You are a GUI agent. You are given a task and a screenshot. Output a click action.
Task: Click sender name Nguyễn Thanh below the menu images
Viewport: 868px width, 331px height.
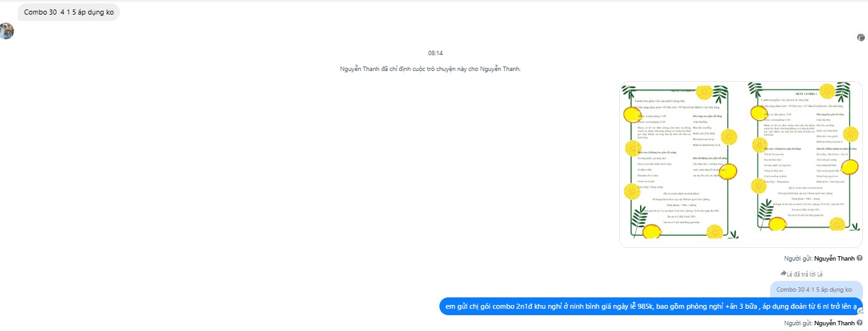point(834,259)
